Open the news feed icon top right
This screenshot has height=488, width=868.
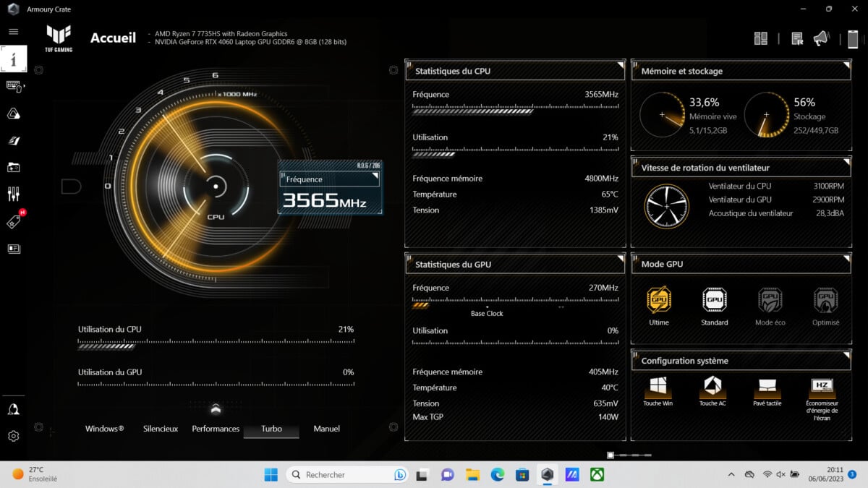click(x=796, y=38)
